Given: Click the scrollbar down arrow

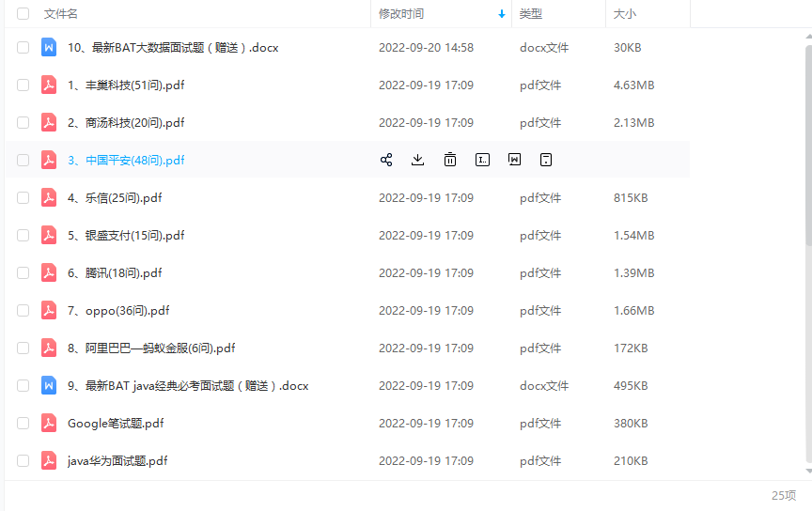Looking at the screenshot, I should pyautogui.click(x=809, y=471).
